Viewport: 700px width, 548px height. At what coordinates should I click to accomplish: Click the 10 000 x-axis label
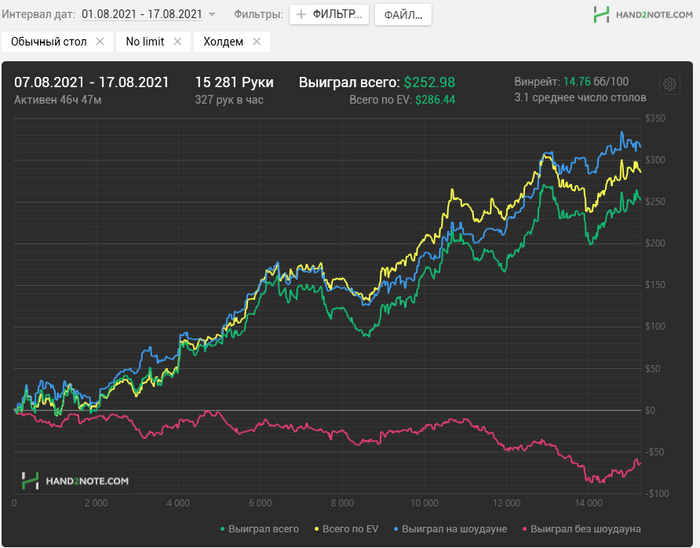click(425, 503)
